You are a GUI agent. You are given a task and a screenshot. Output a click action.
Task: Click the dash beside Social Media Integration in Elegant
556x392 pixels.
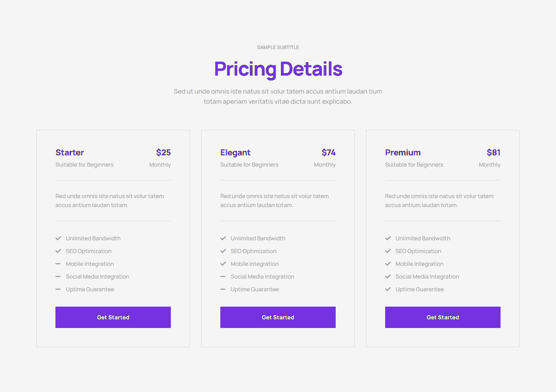pos(223,276)
